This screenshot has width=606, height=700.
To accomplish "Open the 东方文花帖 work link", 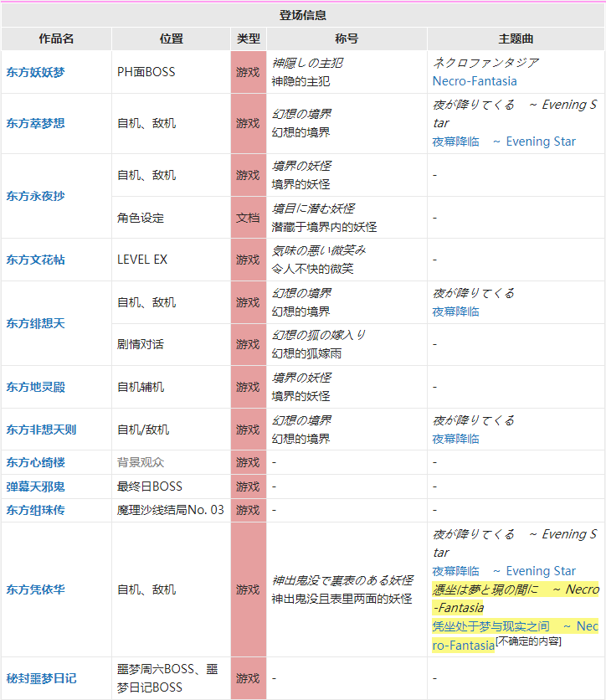I will [35, 260].
